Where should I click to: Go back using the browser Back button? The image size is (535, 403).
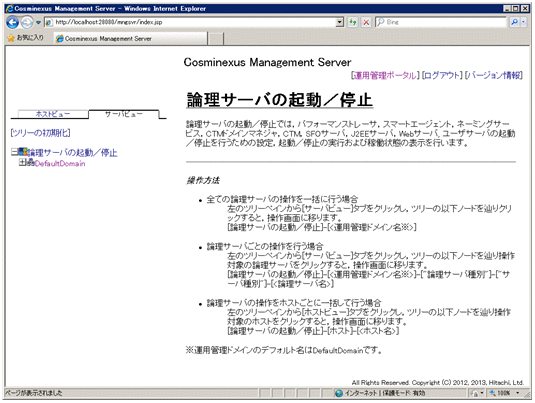click(12, 23)
